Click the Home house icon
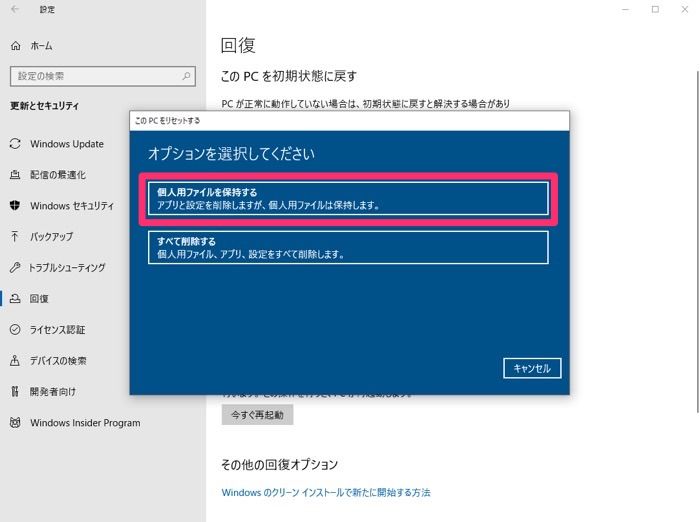The height and width of the screenshot is (522, 700). (x=16, y=46)
